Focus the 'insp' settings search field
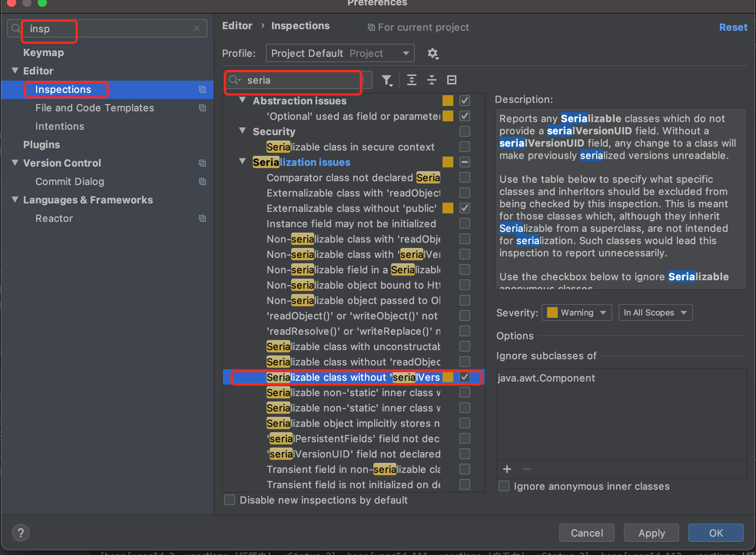This screenshot has width=756, height=555. pos(107,29)
